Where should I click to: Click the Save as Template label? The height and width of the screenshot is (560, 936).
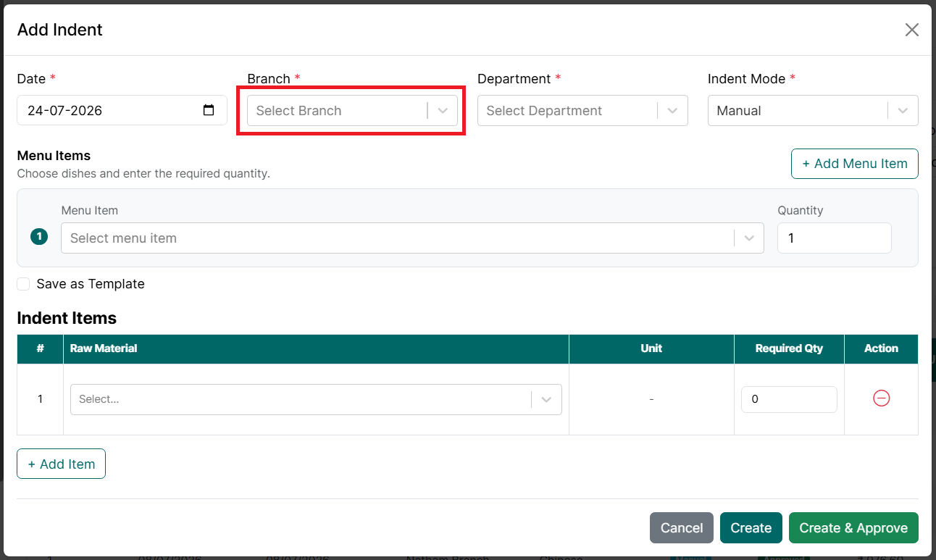[x=91, y=284]
